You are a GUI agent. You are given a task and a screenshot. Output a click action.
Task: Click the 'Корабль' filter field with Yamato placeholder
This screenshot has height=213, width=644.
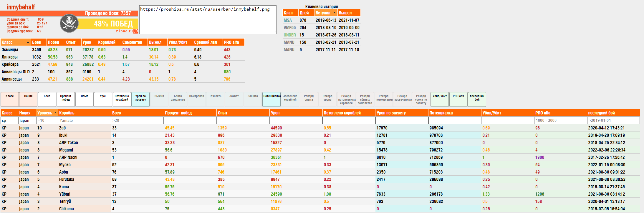click(x=84, y=120)
